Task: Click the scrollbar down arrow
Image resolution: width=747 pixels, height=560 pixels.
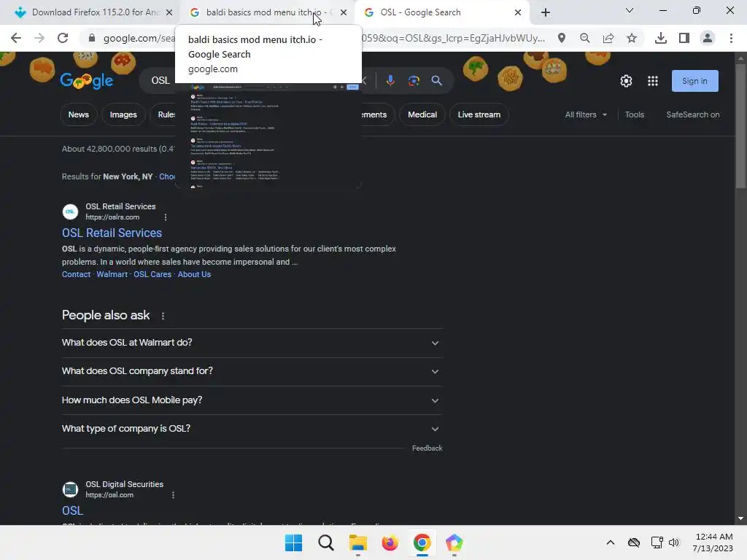Action: (740, 518)
